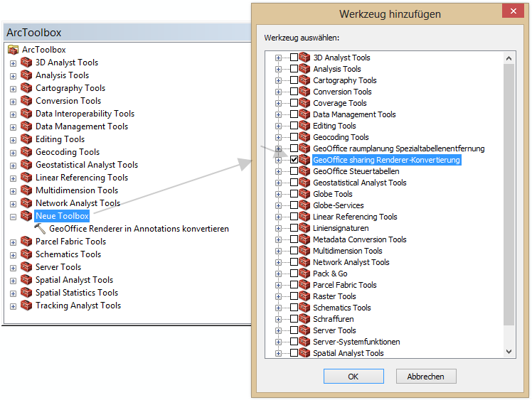Click the Neue Toolbox icon
Viewport: 532px width, 400px height.
(26, 216)
